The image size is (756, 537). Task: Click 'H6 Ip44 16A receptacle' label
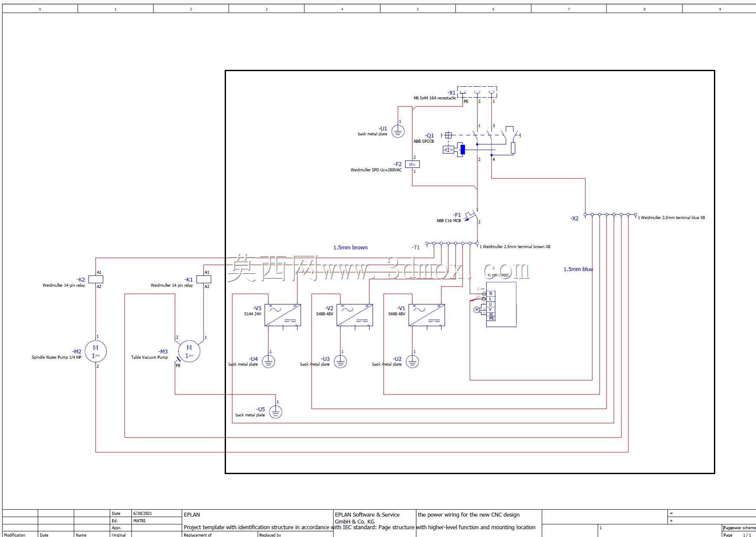[x=435, y=98]
